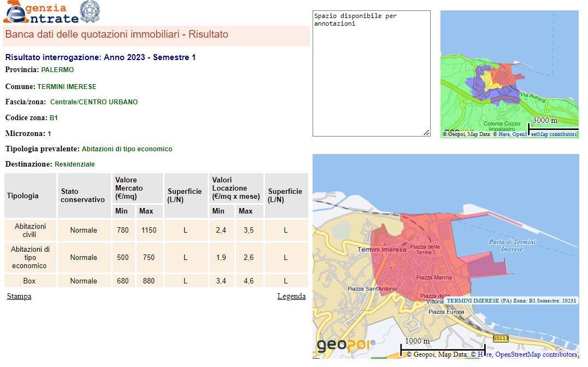Click the Italian Republic emblem
Viewport: 588px width, 367px height.
(x=90, y=12)
